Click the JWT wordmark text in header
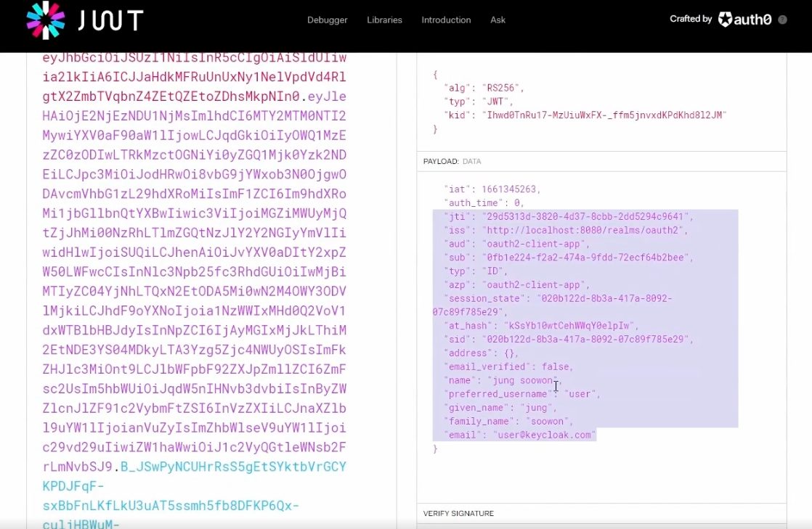This screenshot has width=812, height=529. 110,20
